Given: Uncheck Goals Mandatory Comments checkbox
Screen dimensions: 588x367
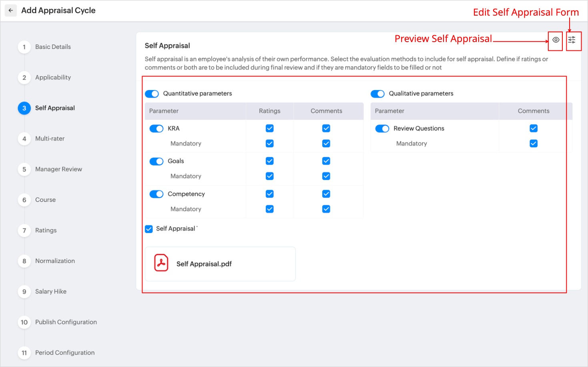Looking at the screenshot, I should [326, 176].
